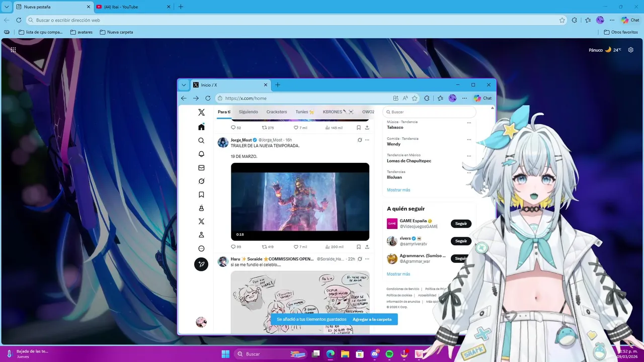
Task: Click Agregar a la carpeta in toast
Action: pyautogui.click(x=372, y=319)
